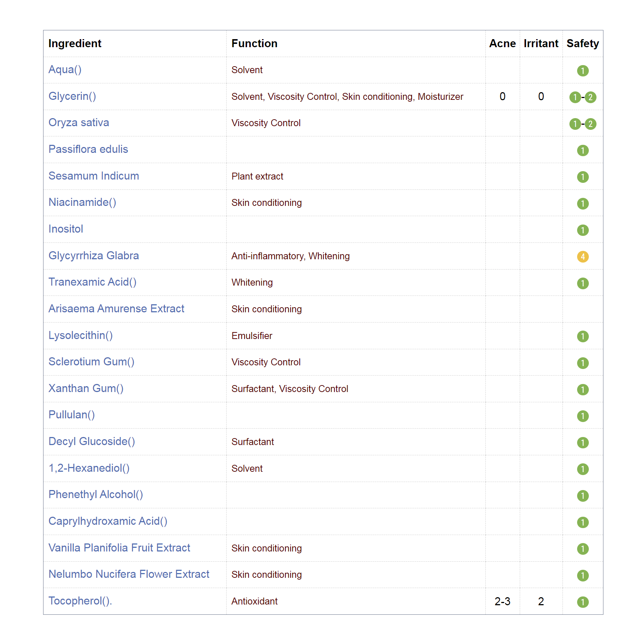Image resolution: width=644 pixels, height=644 pixels.
Task: Select Vanilla Planifolia Fruit Extract link
Action: point(120,548)
